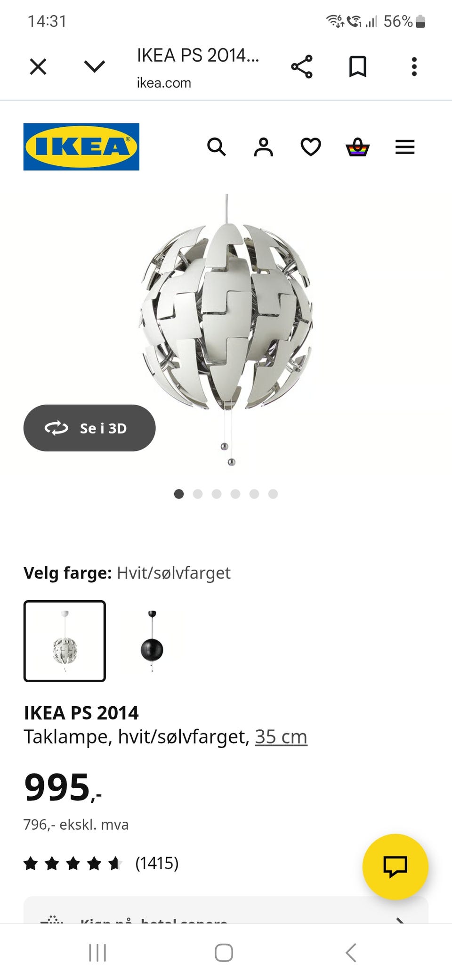Bookmark the page in browser bar
This screenshot has width=452, height=980.
(x=358, y=66)
